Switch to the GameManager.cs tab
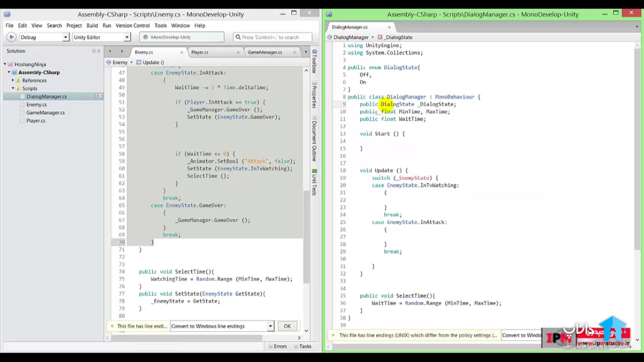Viewport: 644px width, 362px height. [265, 52]
